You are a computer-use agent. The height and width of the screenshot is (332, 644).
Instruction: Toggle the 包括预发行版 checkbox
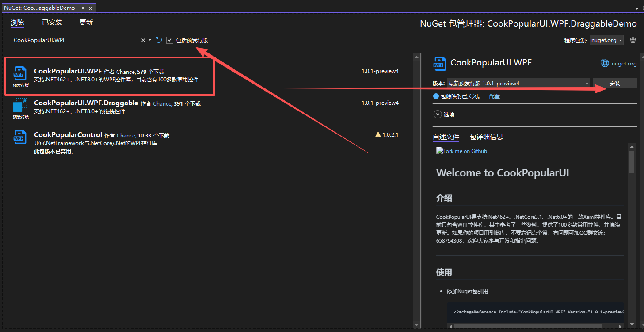click(170, 40)
